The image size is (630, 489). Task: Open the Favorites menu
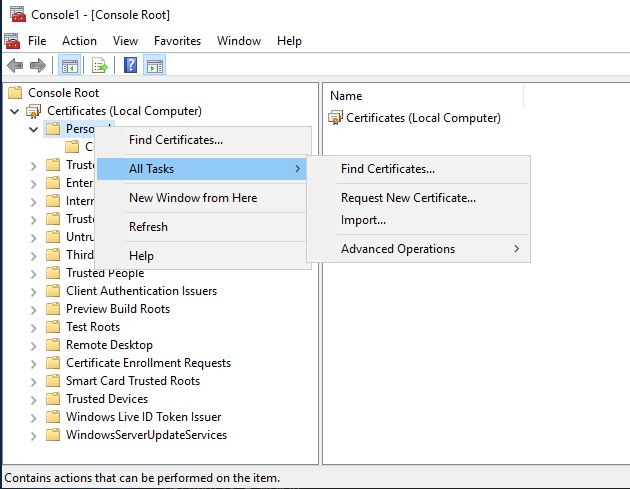tap(177, 41)
